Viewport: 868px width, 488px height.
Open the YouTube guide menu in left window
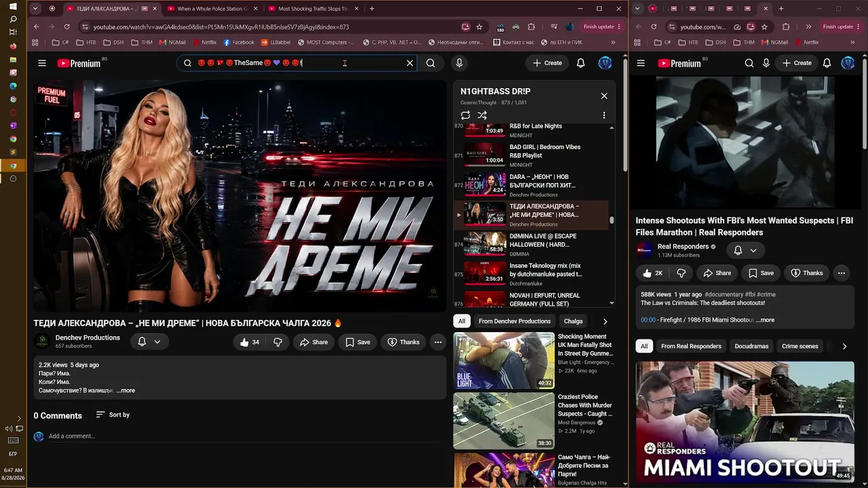point(42,63)
